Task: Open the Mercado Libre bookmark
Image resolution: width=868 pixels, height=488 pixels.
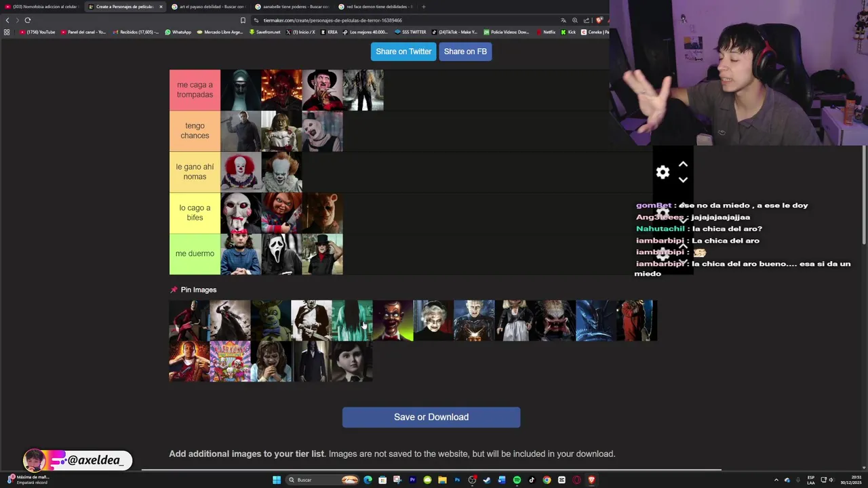Action: pyautogui.click(x=220, y=32)
